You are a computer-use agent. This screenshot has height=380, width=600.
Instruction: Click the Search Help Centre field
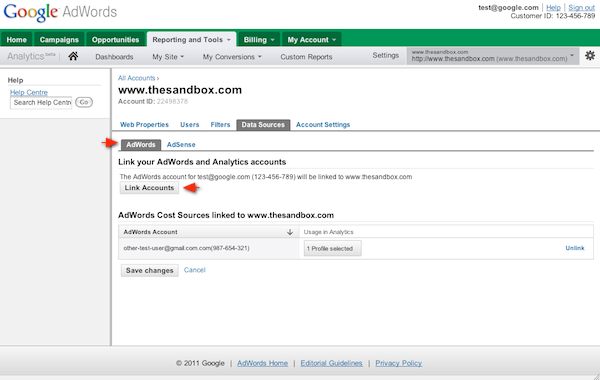coord(41,103)
